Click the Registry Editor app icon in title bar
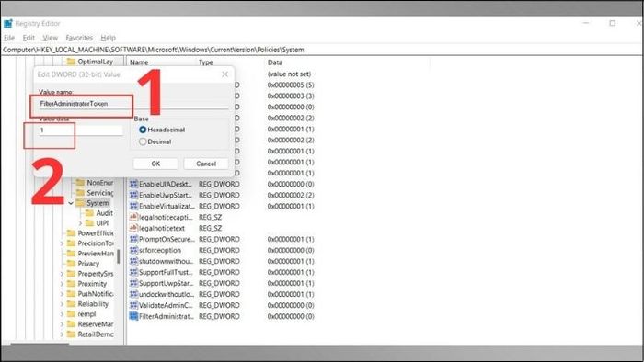The image size is (644, 362). click(x=7, y=24)
